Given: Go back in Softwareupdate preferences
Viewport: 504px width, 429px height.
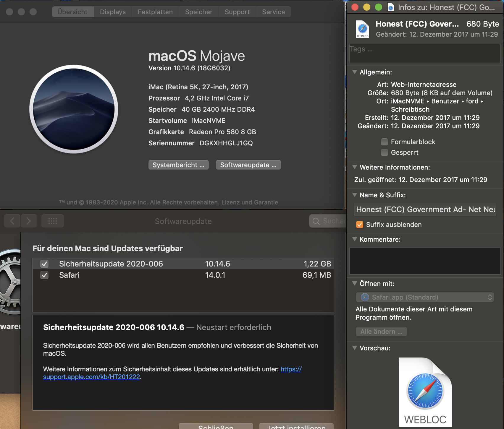Looking at the screenshot, I should [12, 221].
